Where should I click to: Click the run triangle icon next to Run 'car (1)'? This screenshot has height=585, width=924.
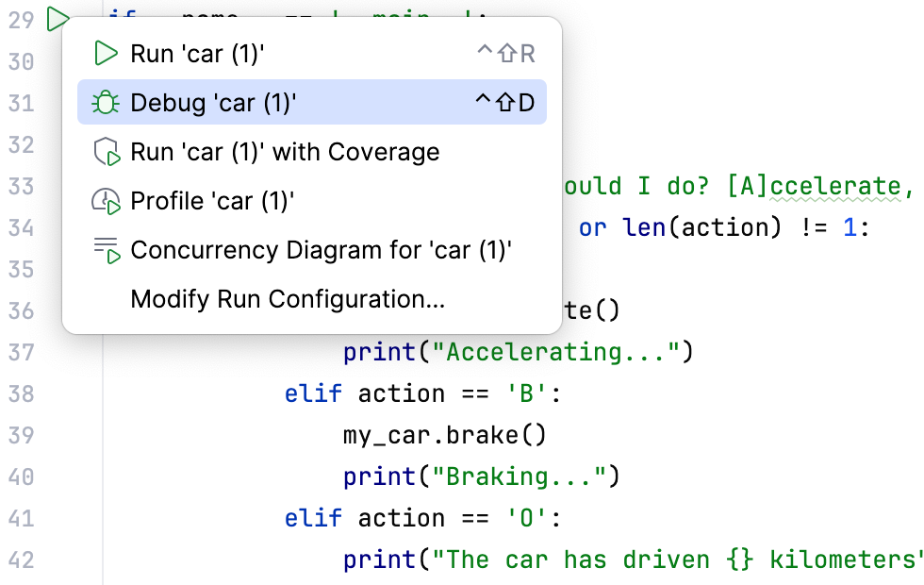pyautogui.click(x=106, y=54)
